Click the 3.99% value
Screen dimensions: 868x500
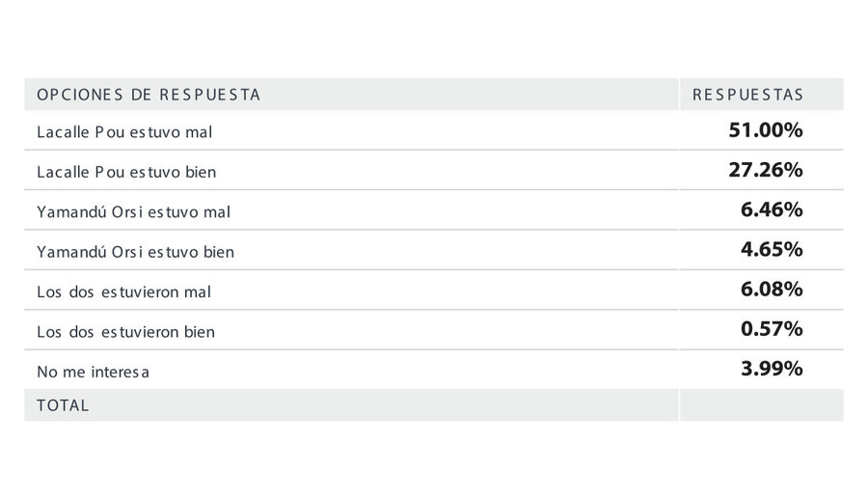(772, 369)
